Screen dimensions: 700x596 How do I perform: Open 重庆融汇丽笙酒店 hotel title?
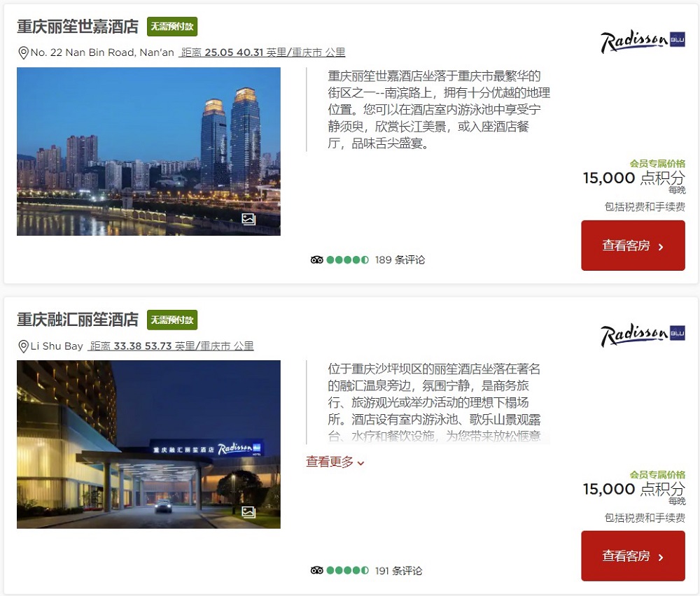click(x=78, y=320)
